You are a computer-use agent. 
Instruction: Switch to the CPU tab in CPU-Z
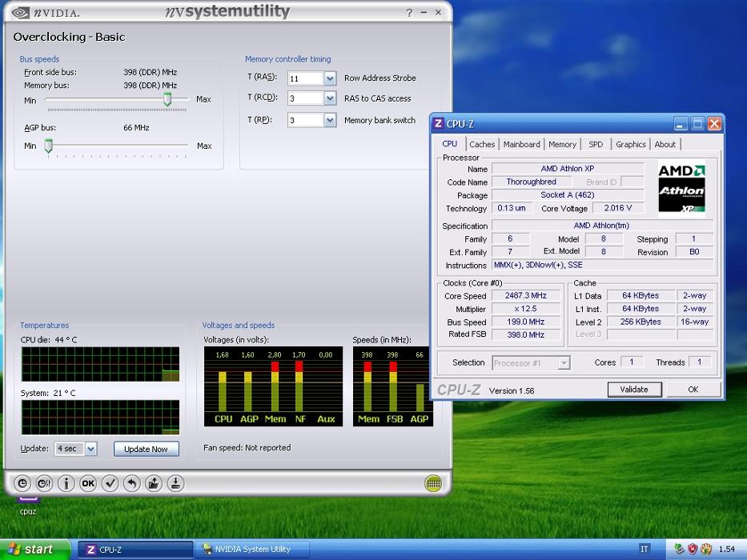(x=449, y=144)
